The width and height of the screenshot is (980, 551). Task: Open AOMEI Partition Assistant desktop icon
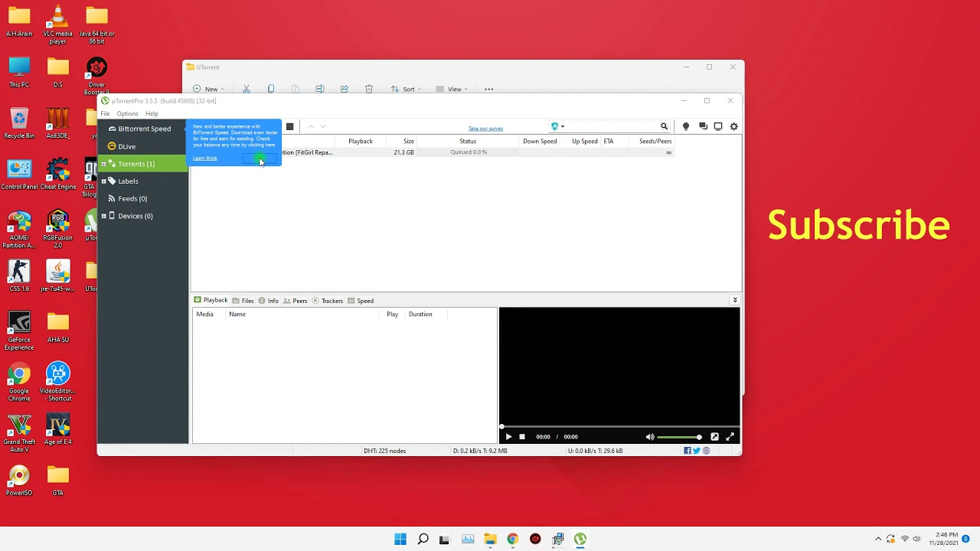[19, 230]
